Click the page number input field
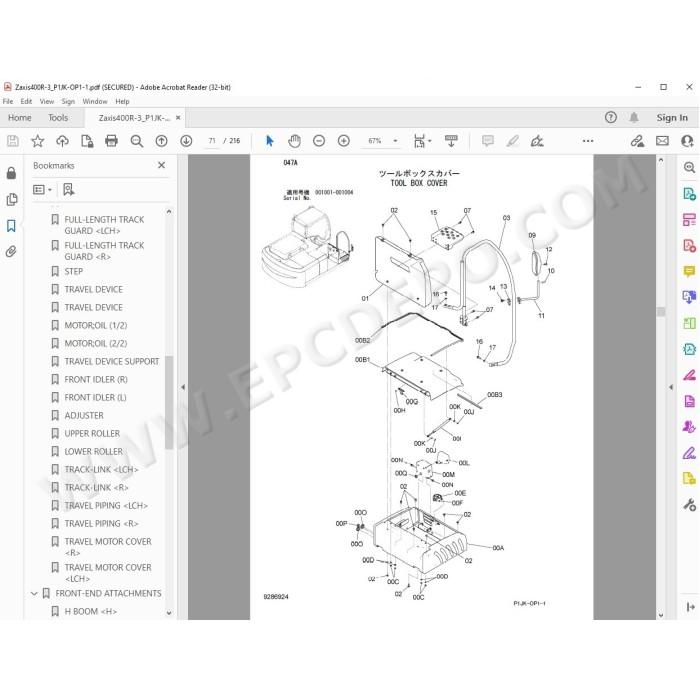The width and height of the screenshot is (700, 700). [x=212, y=141]
